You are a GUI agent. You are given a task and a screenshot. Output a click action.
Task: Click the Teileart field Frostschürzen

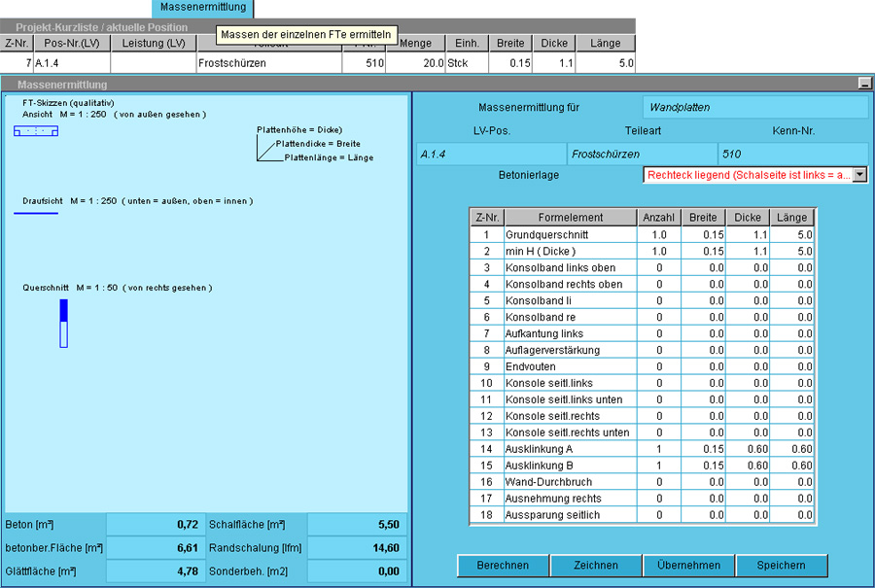click(x=643, y=154)
